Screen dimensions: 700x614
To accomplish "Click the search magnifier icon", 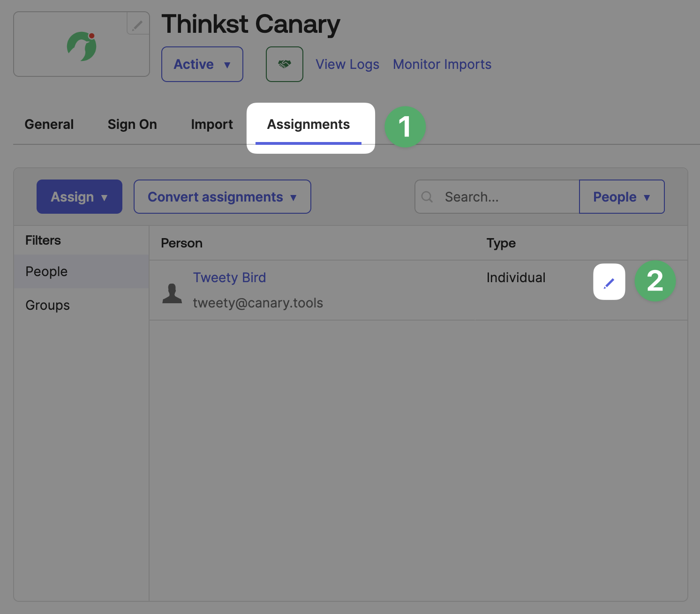I will pyautogui.click(x=427, y=197).
